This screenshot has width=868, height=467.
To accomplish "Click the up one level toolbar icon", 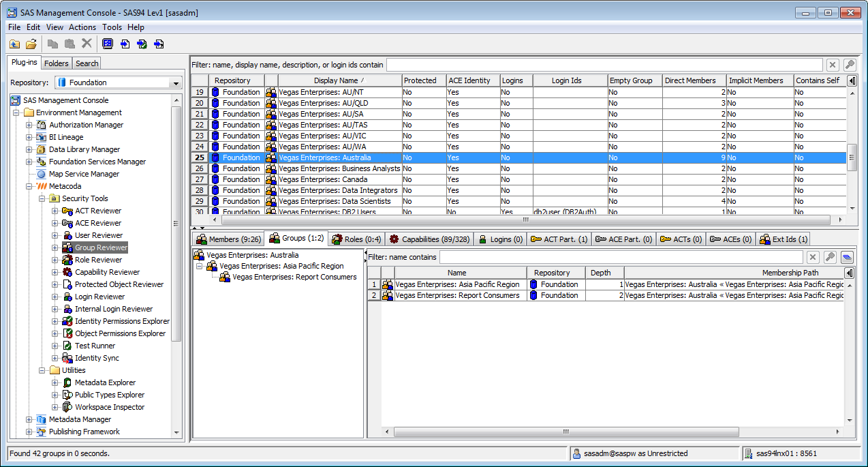I will coord(14,44).
